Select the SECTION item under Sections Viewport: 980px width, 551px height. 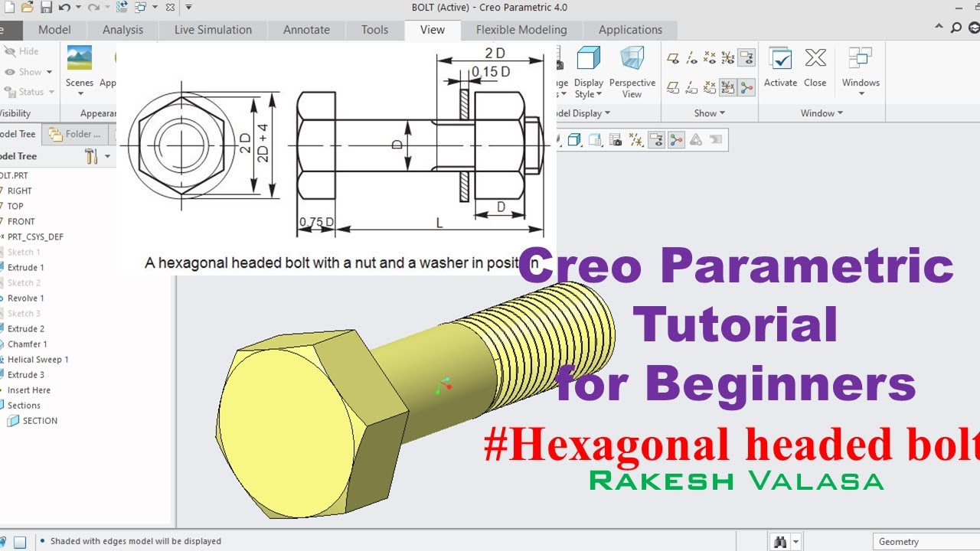click(33, 421)
